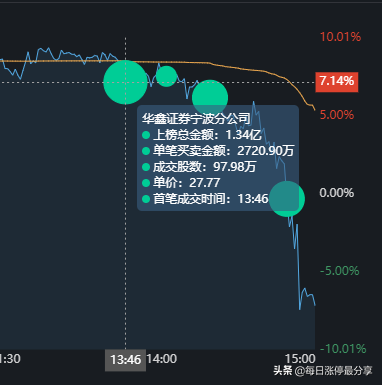Click the 单笔买卖金额 2720.90万 tooltip row
This screenshot has width=382, height=385.
click(x=218, y=151)
